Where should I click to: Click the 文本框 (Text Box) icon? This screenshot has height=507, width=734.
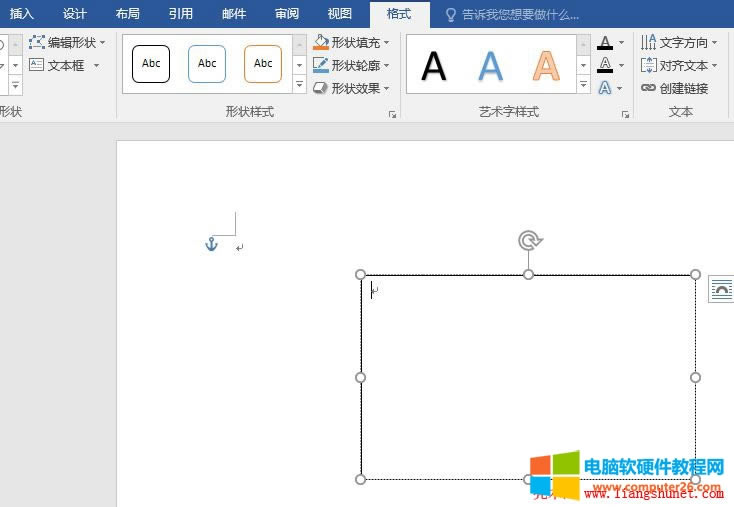tap(37, 65)
